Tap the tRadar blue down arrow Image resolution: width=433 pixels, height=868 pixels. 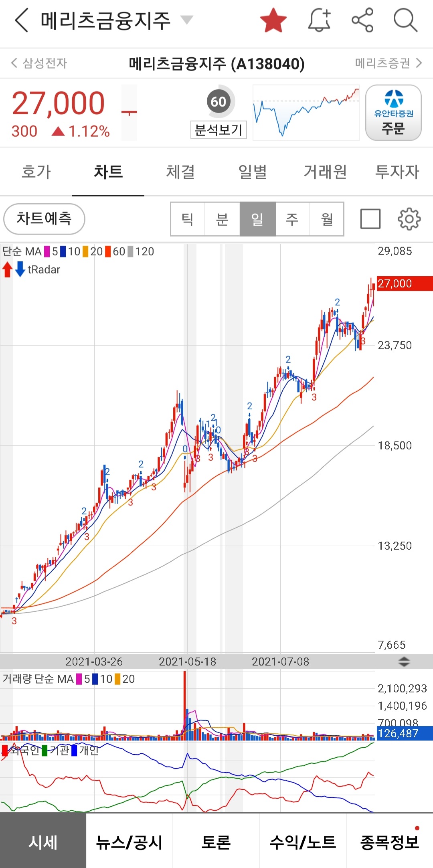click(x=20, y=269)
